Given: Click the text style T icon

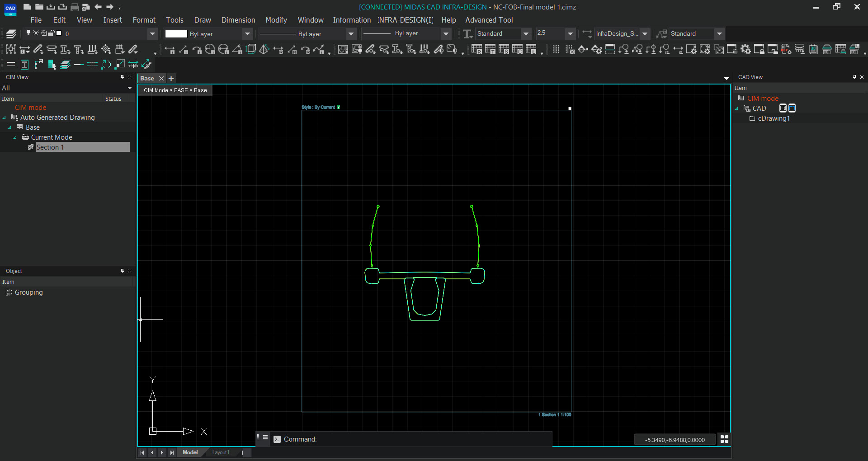Looking at the screenshot, I should 468,33.
